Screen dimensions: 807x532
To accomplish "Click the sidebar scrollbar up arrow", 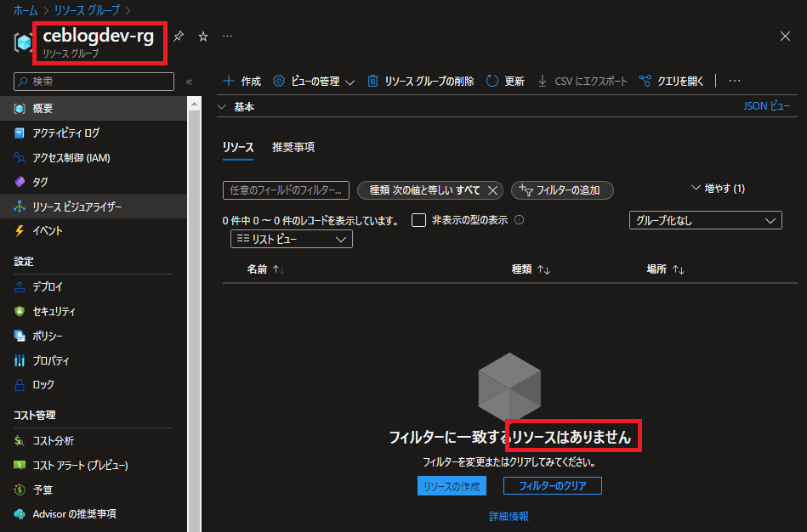I will (194, 105).
